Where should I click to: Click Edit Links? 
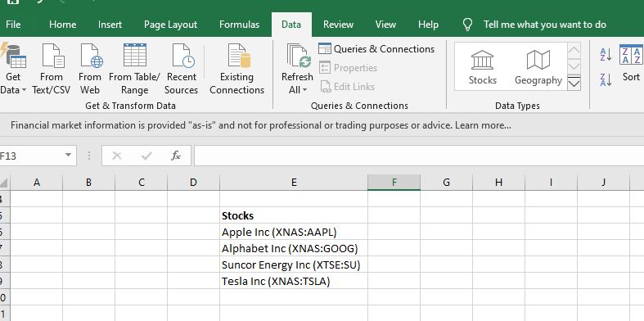coord(348,87)
